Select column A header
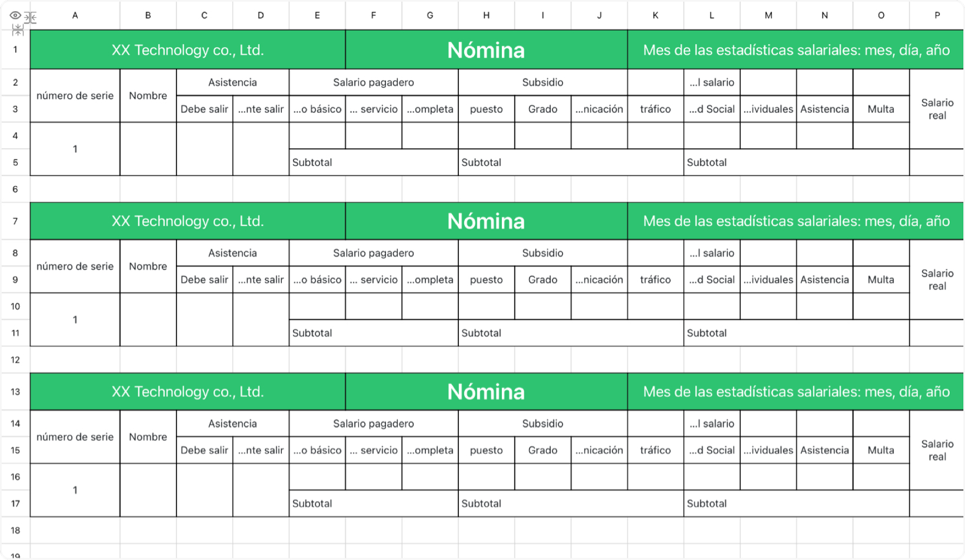This screenshot has height=560, width=965. coord(75,15)
